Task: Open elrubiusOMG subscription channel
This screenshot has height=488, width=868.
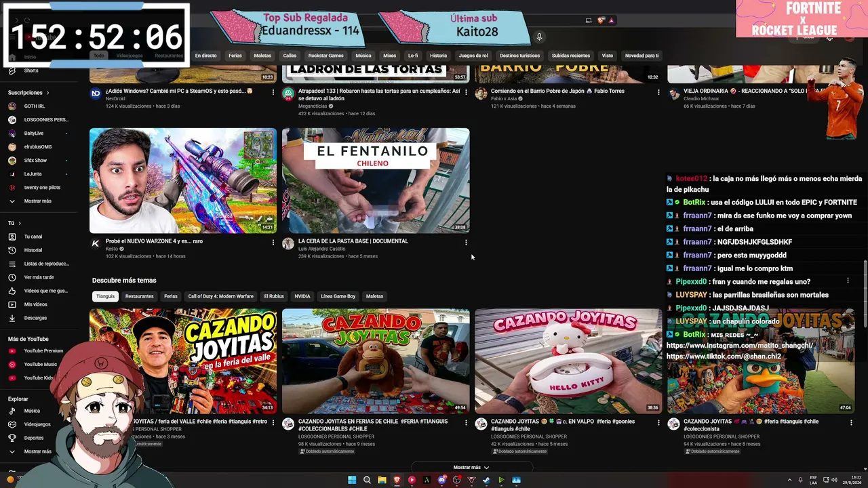Action: (37, 147)
